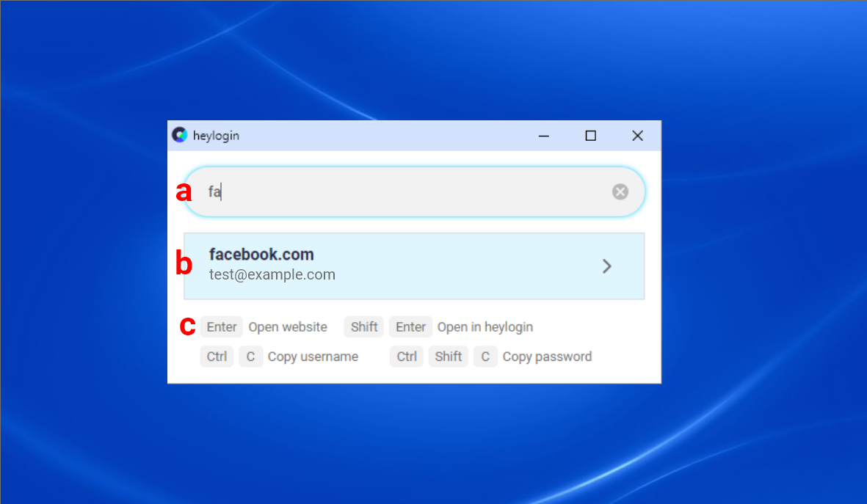Click the "Open in heylogin" shortcut label
Screen dimensions: 867x504
485,327
